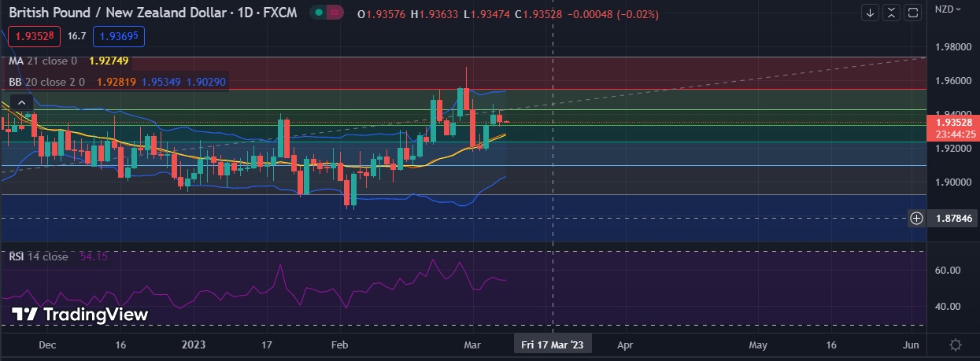Click the green market status dot

pos(317,13)
